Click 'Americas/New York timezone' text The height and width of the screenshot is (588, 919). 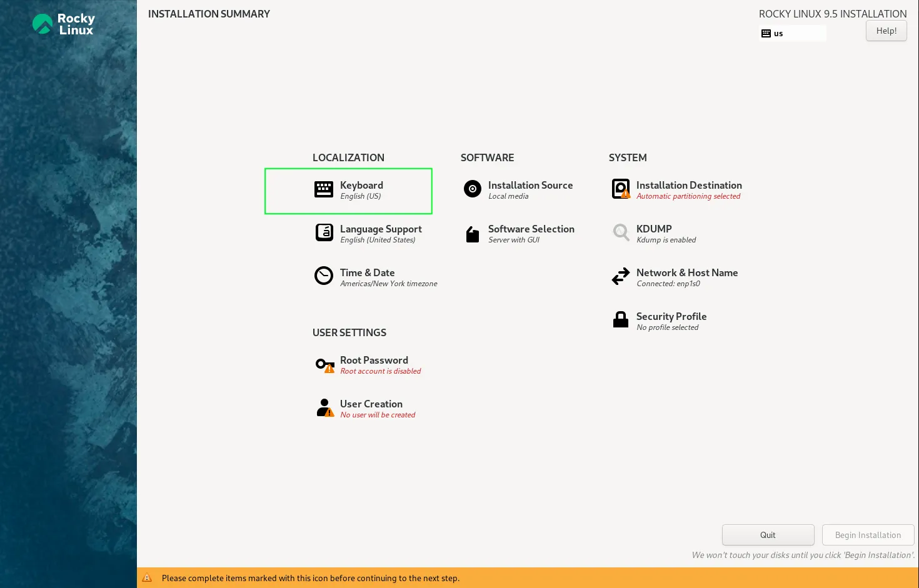pyautogui.click(x=389, y=284)
